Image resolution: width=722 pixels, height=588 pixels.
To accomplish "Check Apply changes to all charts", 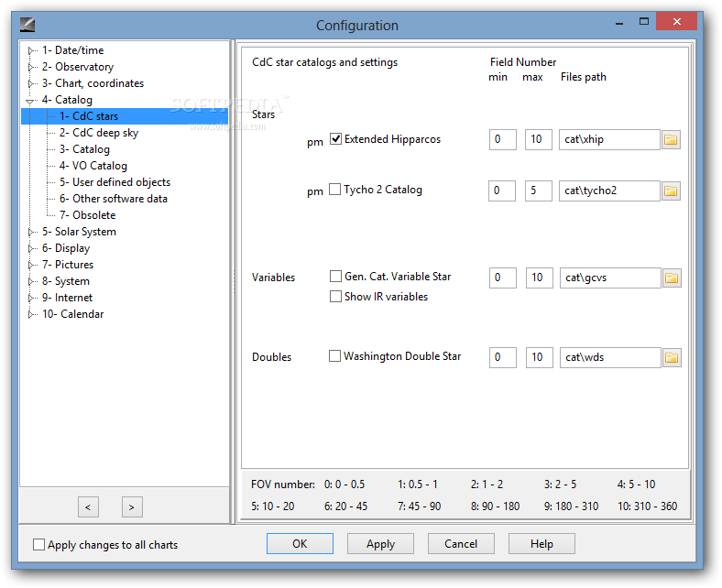I will pyautogui.click(x=39, y=545).
